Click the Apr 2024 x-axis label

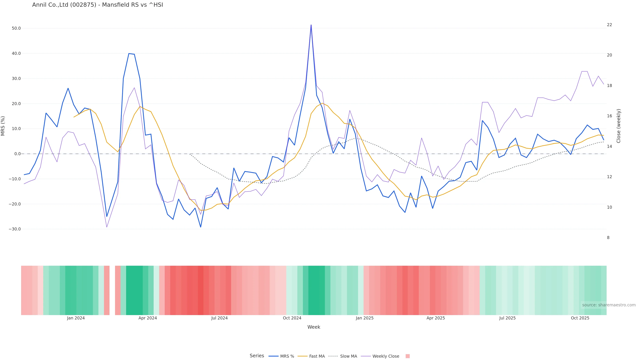point(148,318)
